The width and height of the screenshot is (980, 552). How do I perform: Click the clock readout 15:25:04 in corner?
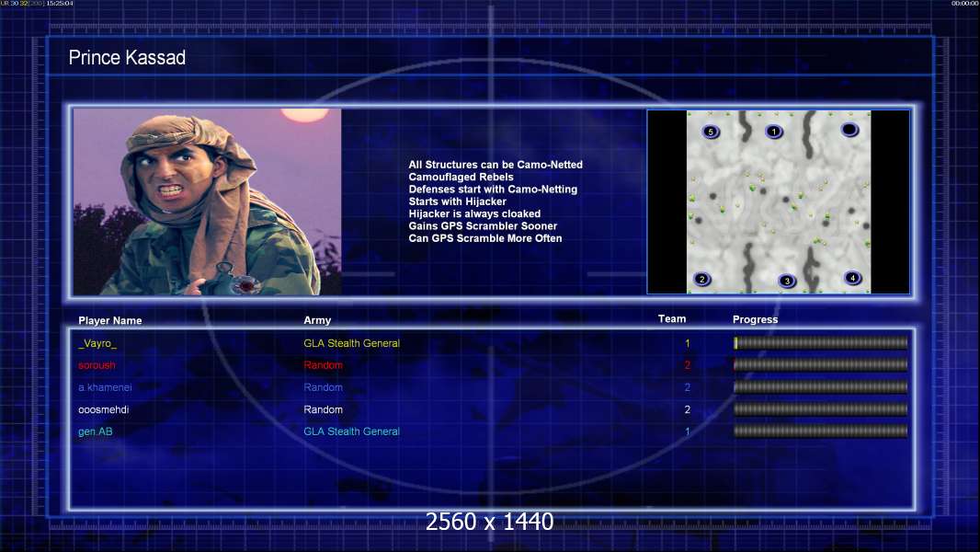point(60,3)
